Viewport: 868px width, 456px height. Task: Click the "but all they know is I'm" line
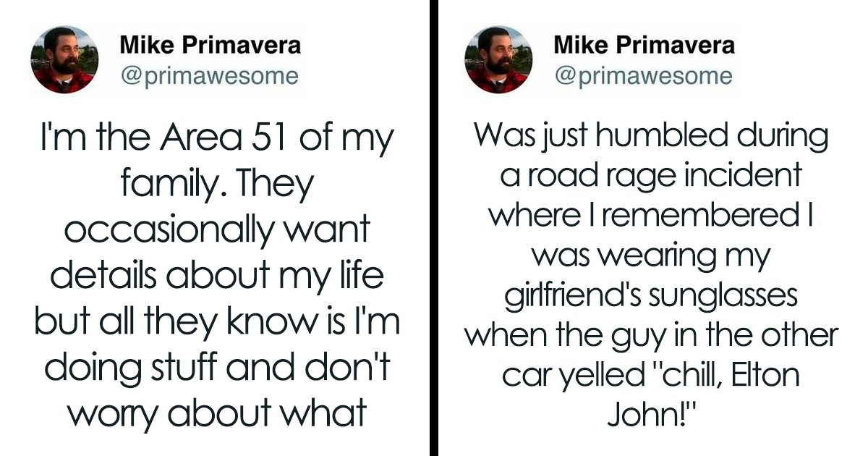pos(217,323)
